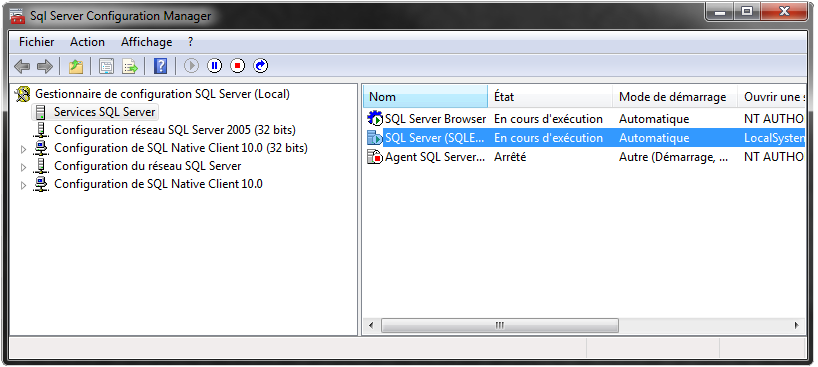Click the Properties toolbar icon
The width and height of the screenshot is (818, 367).
[106, 66]
